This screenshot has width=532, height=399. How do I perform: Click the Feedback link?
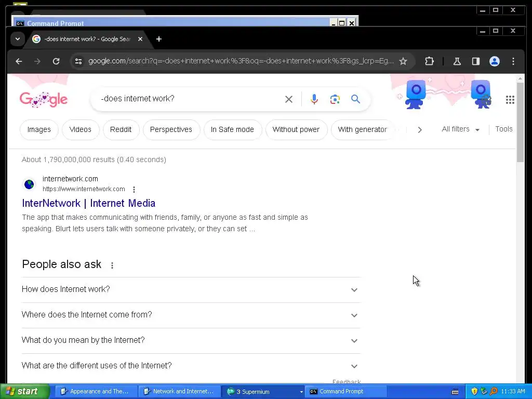(x=347, y=382)
